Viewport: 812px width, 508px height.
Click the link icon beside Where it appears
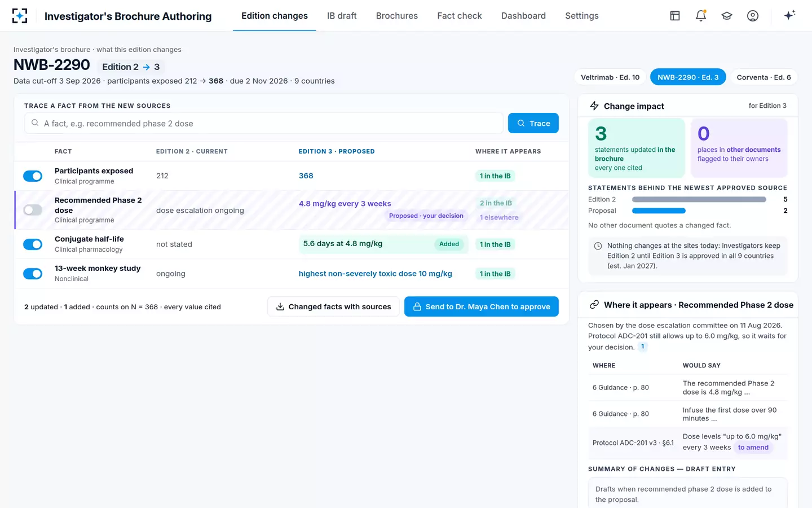coord(594,305)
